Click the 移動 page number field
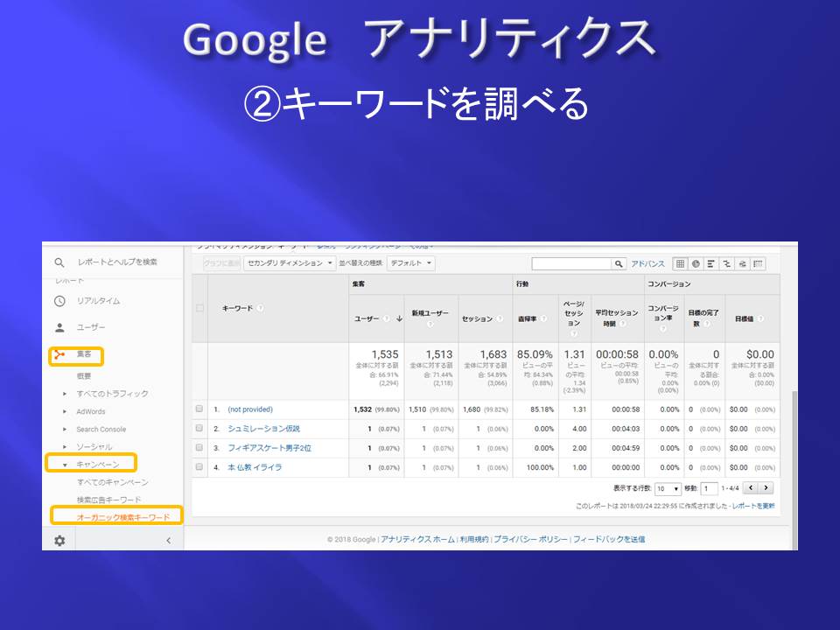Viewport: 840px width, 630px height. click(709, 488)
